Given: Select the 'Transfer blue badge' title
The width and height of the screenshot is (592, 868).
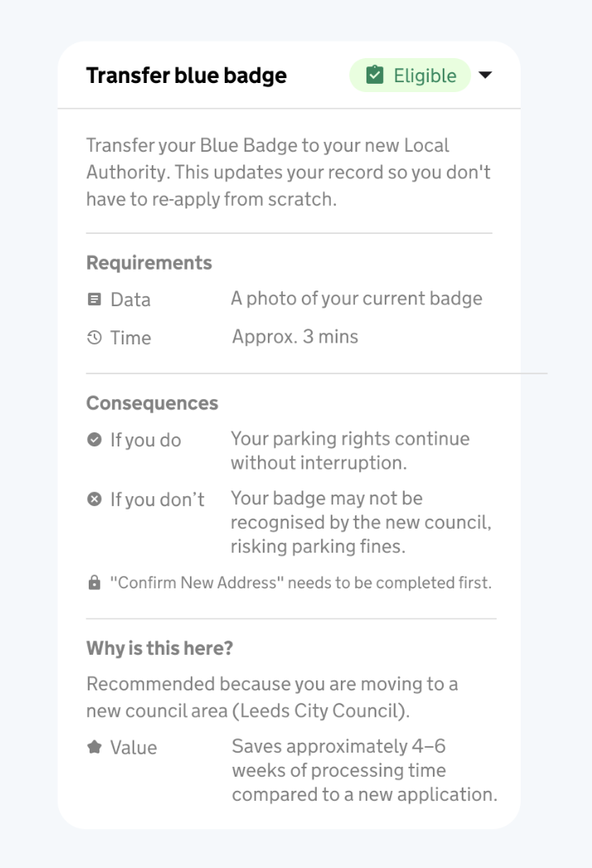Looking at the screenshot, I should tap(186, 75).
